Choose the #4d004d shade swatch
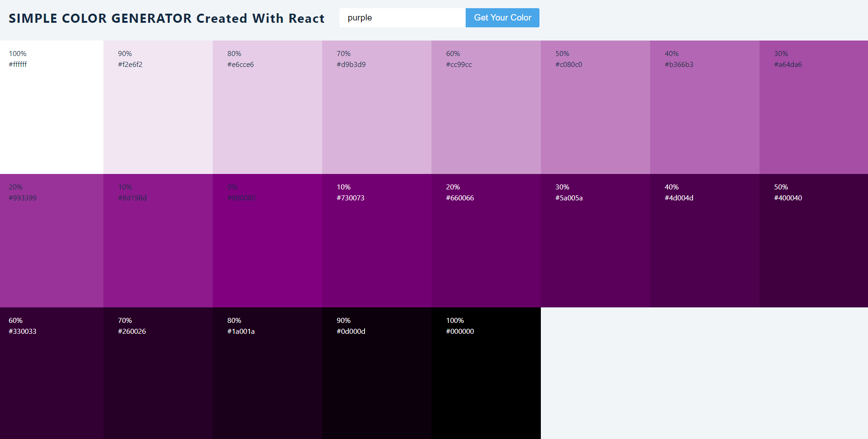 click(x=705, y=240)
